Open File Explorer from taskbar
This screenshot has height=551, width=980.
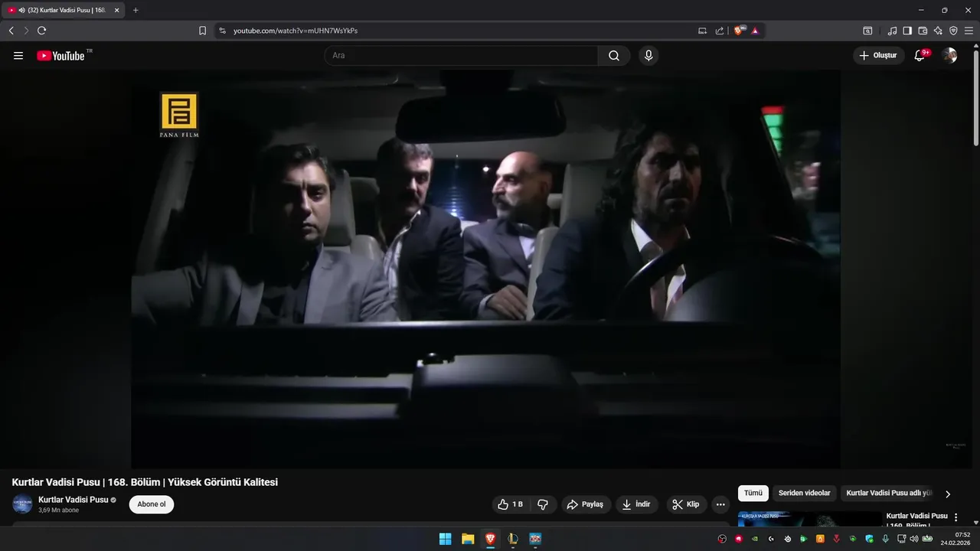pyautogui.click(x=468, y=539)
